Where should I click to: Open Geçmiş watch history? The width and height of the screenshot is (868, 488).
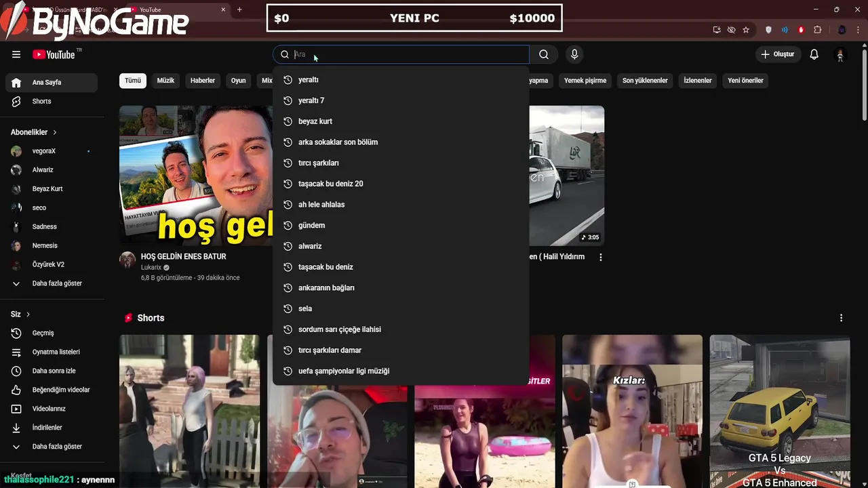[x=52, y=333]
